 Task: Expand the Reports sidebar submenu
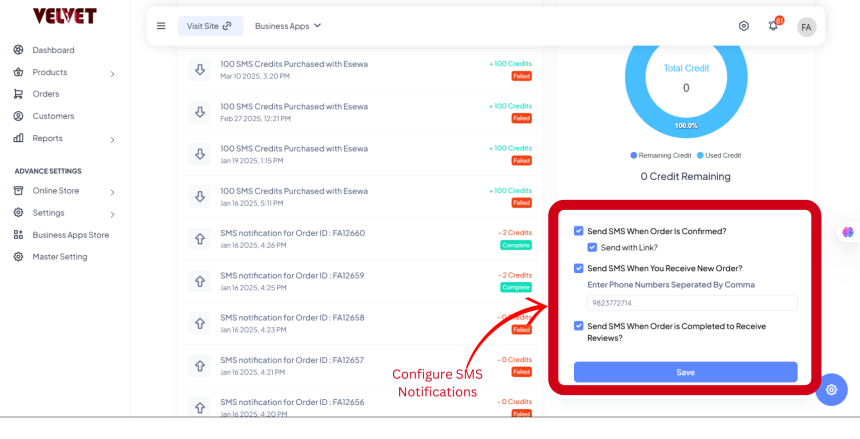tap(112, 139)
